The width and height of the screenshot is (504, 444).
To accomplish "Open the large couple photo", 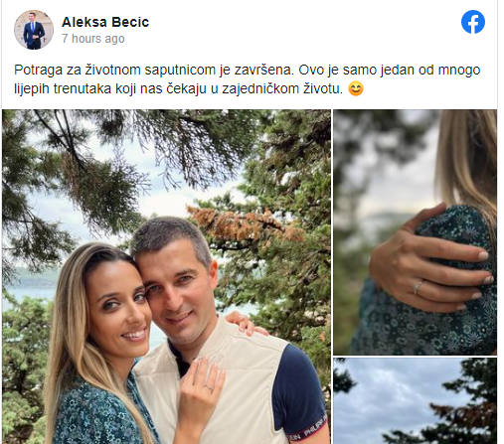I will 166,277.
